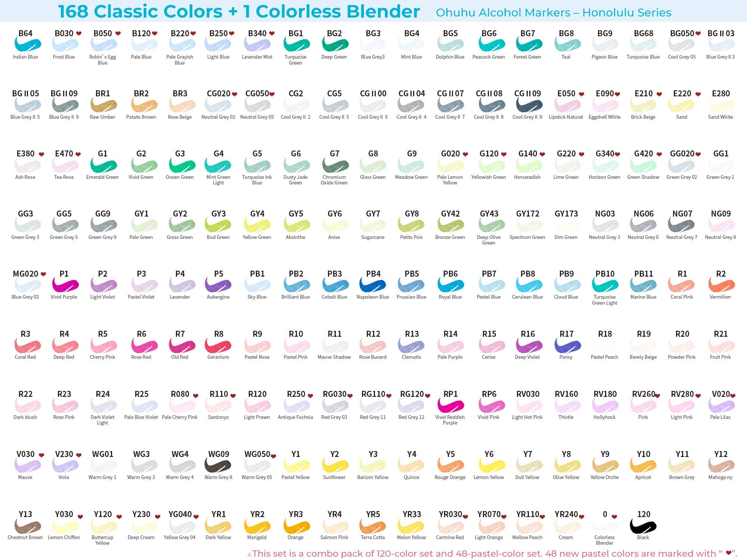Click the heart next to YR240 Cream
This screenshot has width=747, height=560.
point(581,517)
